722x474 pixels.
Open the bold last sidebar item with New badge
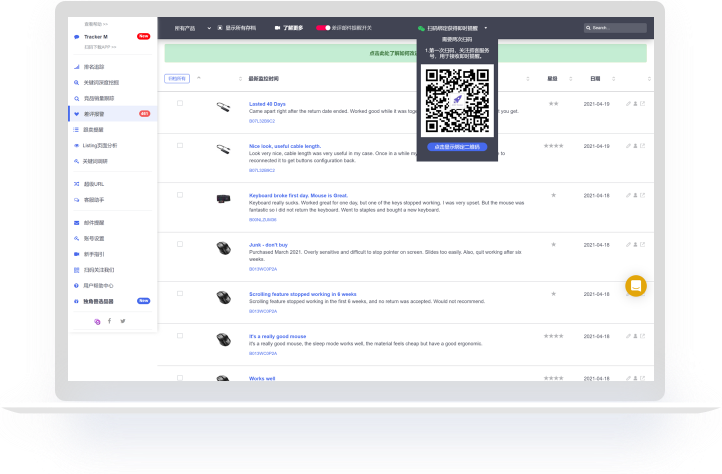coord(112,301)
